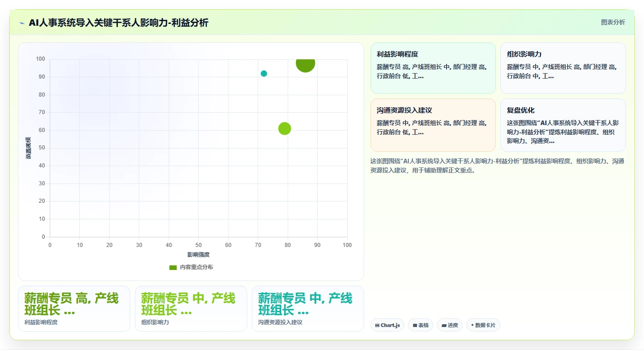Open the 组织影响力 info card

coord(563,68)
